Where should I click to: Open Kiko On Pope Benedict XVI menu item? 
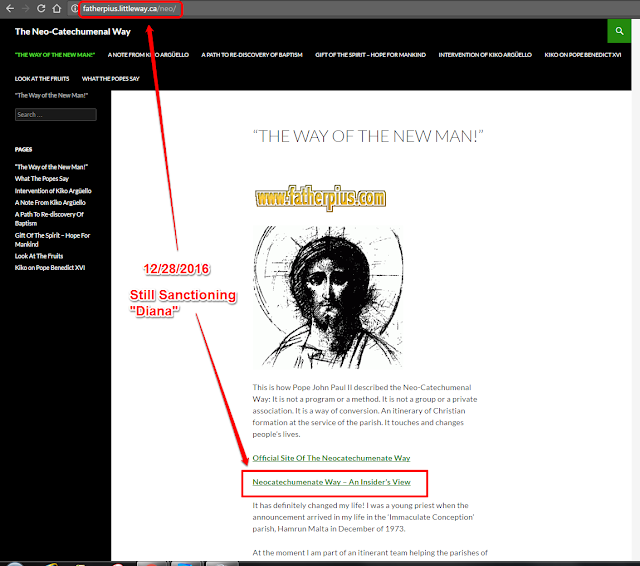582,55
